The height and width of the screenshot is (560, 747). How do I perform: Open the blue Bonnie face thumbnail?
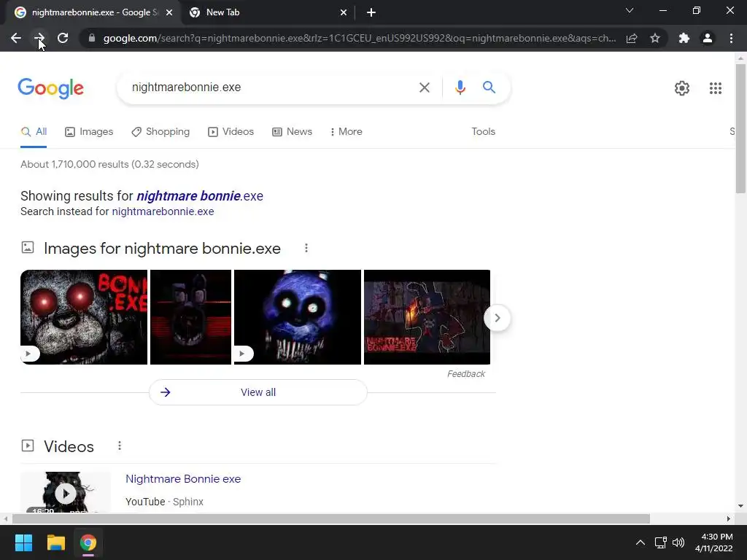(x=298, y=317)
